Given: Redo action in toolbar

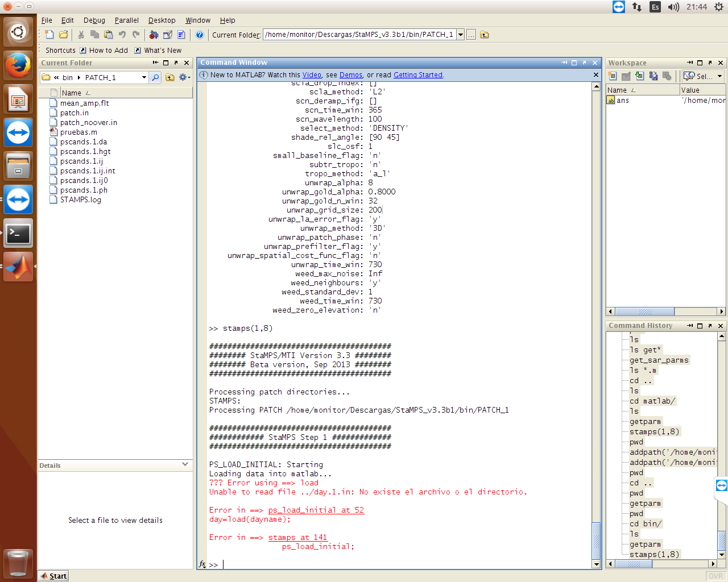Looking at the screenshot, I should (x=136, y=35).
